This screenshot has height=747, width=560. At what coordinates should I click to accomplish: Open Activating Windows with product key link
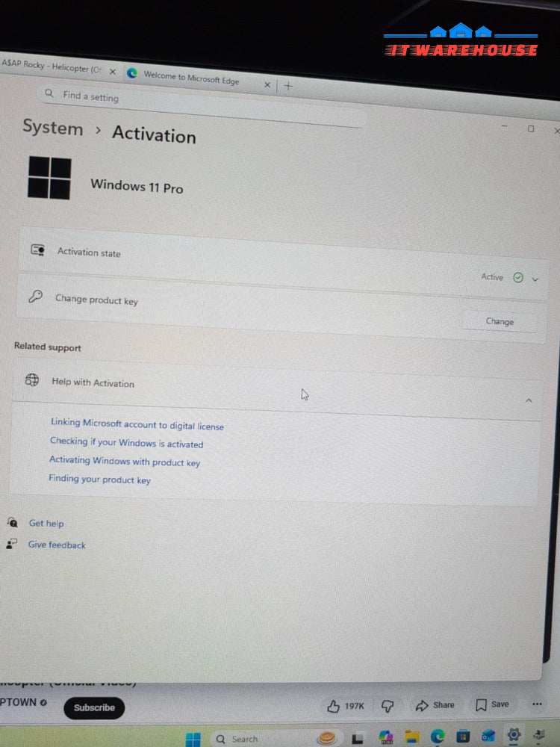click(x=125, y=461)
